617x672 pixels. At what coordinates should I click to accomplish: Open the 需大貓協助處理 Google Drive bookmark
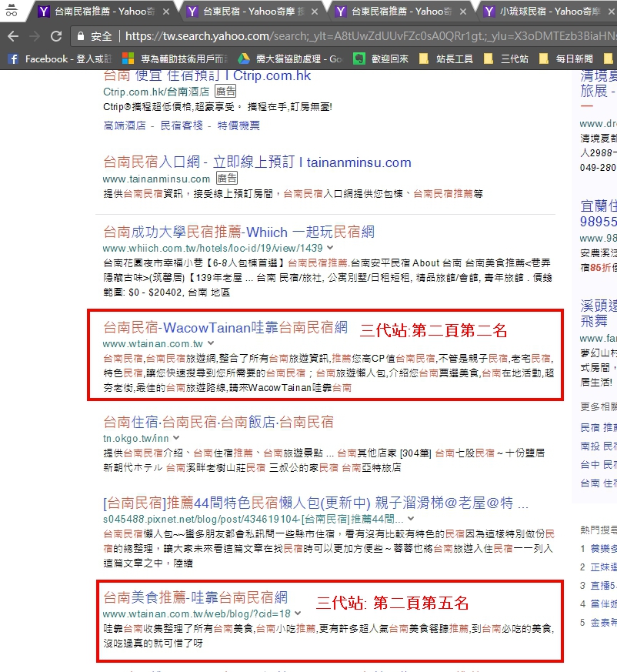(x=290, y=59)
